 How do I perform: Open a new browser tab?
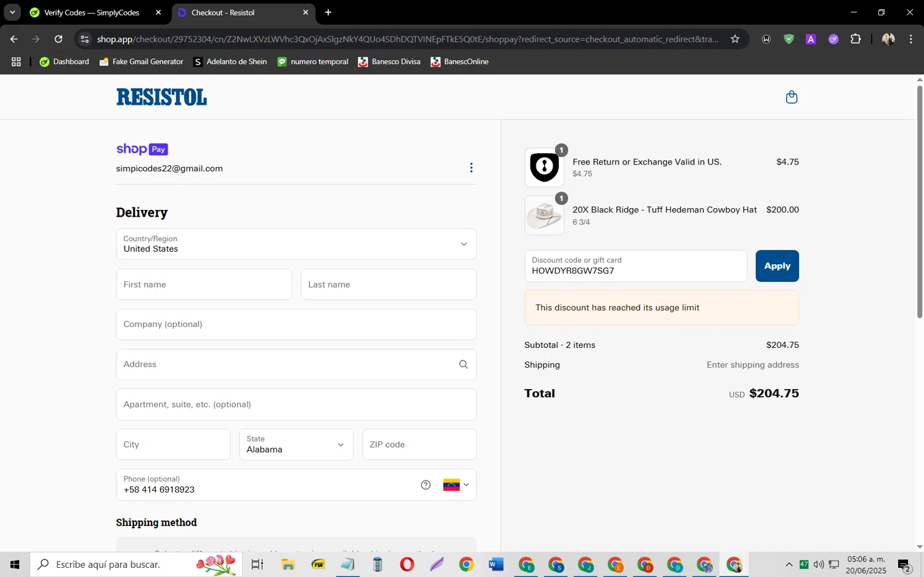click(x=328, y=12)
